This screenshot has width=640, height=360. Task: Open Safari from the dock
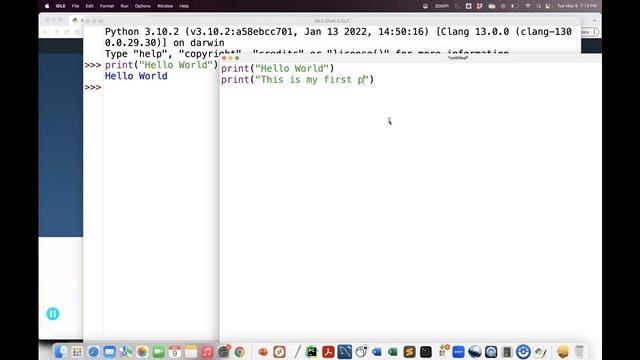tap(93, 351)
